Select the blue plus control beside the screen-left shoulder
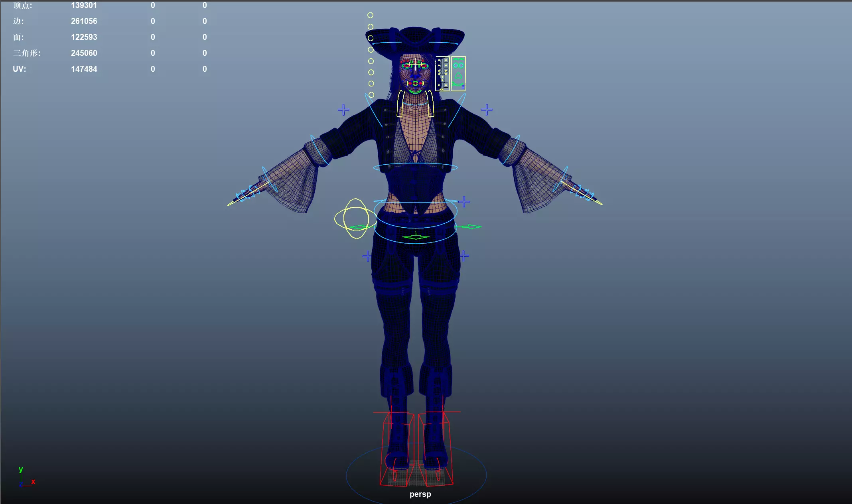 coord(343,110)
